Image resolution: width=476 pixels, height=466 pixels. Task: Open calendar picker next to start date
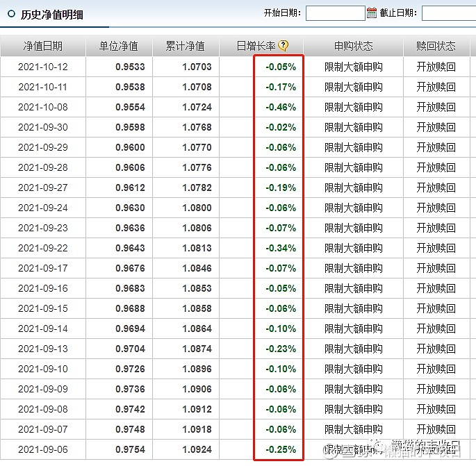pyautogui.click(x=372, y=13)
